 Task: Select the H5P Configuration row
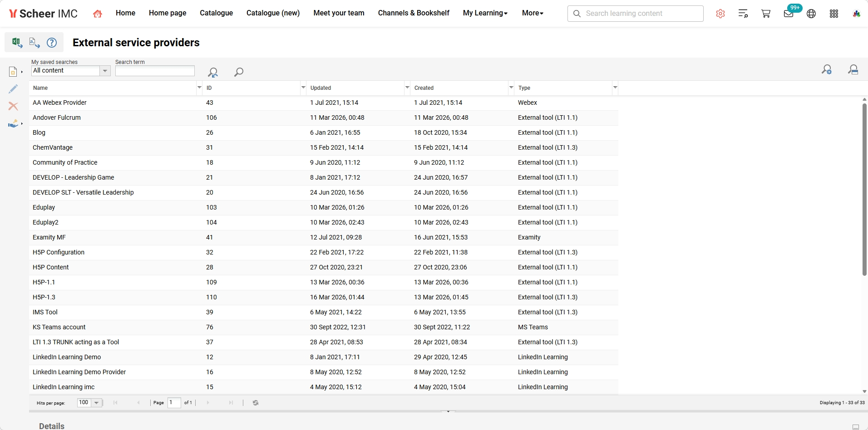coord(324,253)
